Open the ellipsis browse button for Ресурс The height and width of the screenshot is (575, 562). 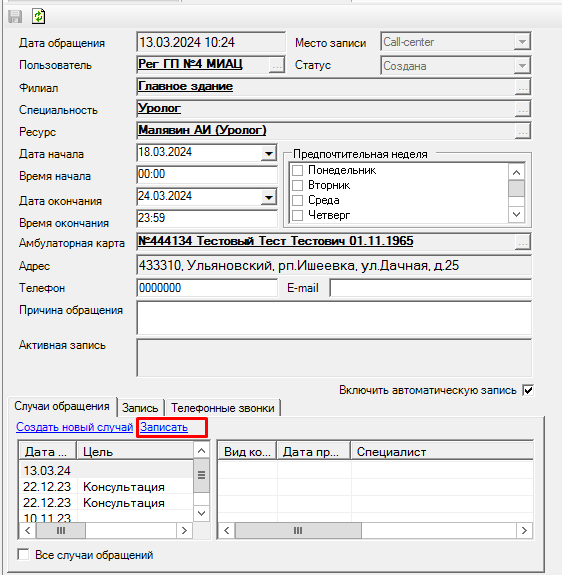coord(523,131)
